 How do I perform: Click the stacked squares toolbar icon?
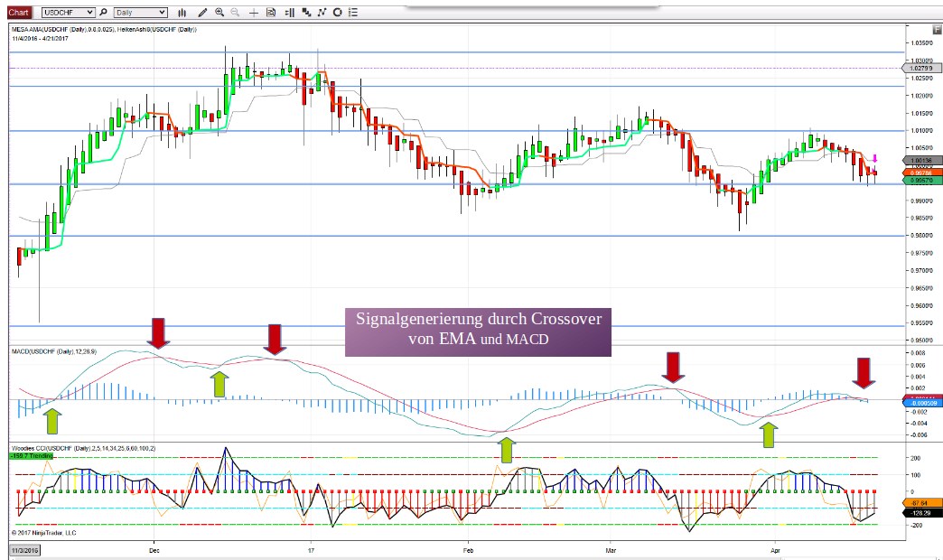306,12
